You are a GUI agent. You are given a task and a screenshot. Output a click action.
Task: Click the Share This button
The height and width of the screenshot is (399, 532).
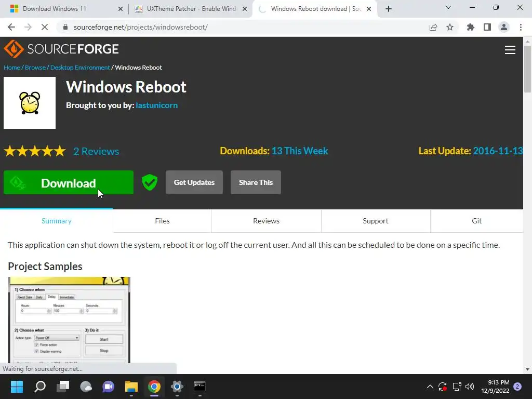[256, 182]
